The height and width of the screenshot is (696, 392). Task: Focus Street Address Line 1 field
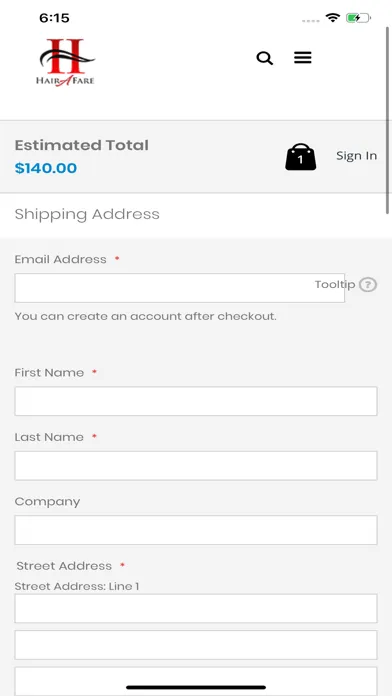[x=196, y=609]
